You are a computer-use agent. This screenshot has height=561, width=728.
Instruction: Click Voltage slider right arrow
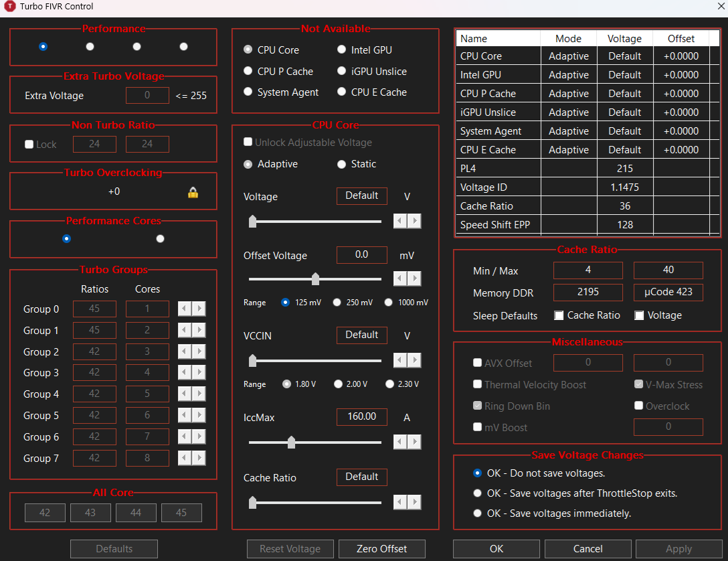pyautogui.click(x=415, y=221)
